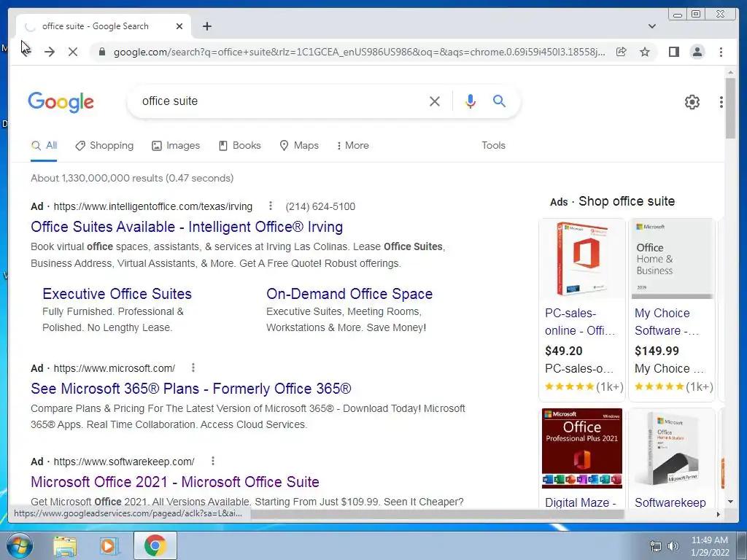Open Google apps dots menu
Screen dimensions: 747x560
click(721, 101)
